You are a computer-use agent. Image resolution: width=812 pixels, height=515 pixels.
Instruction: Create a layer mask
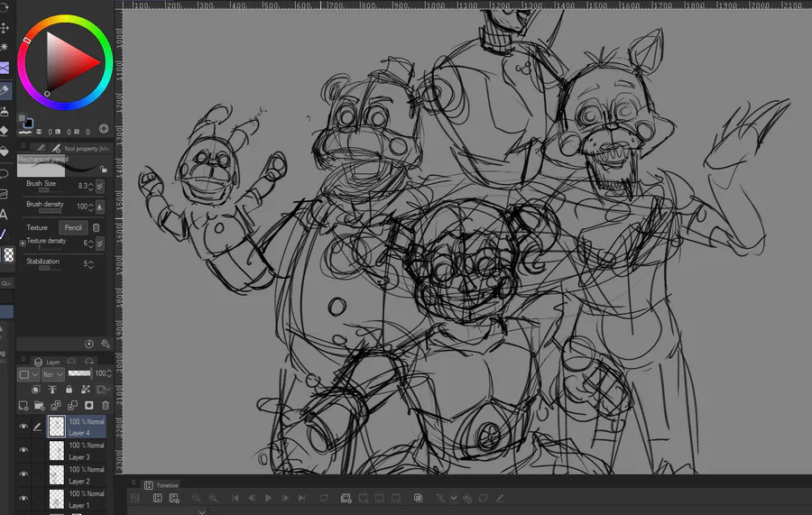point(89,405)
